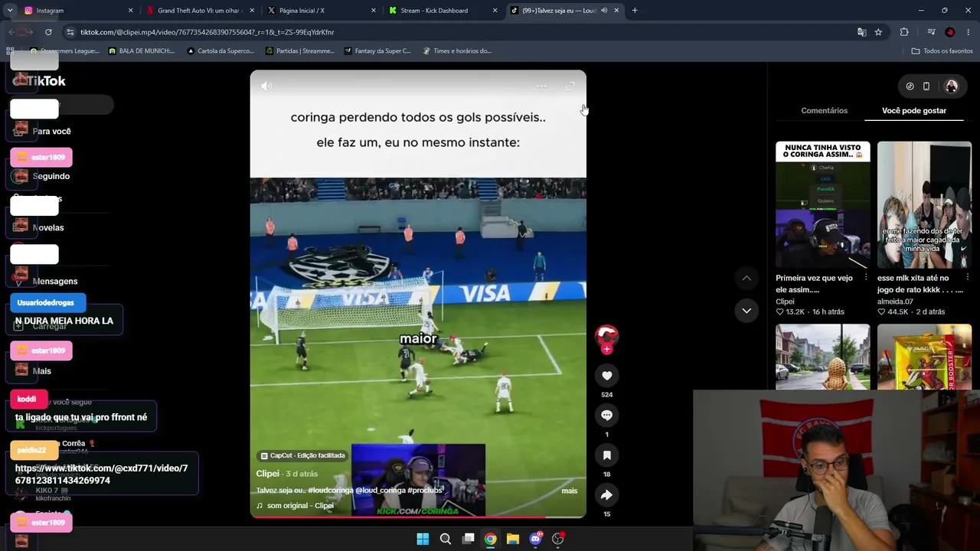Image resolution: width=980 pixels, height=551 pixels.
Task: Enter fullscreen on the TikTok video
Action: [570, 86]
